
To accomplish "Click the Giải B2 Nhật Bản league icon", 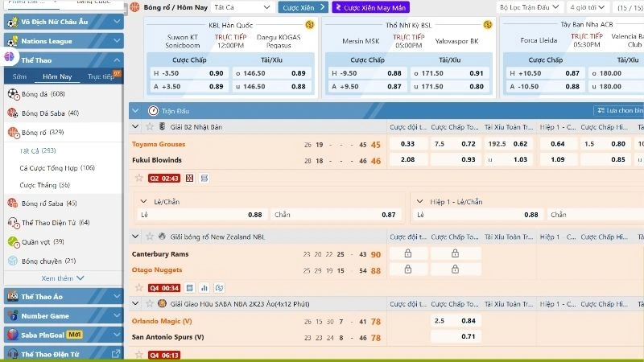I will [x=163, y=127].
